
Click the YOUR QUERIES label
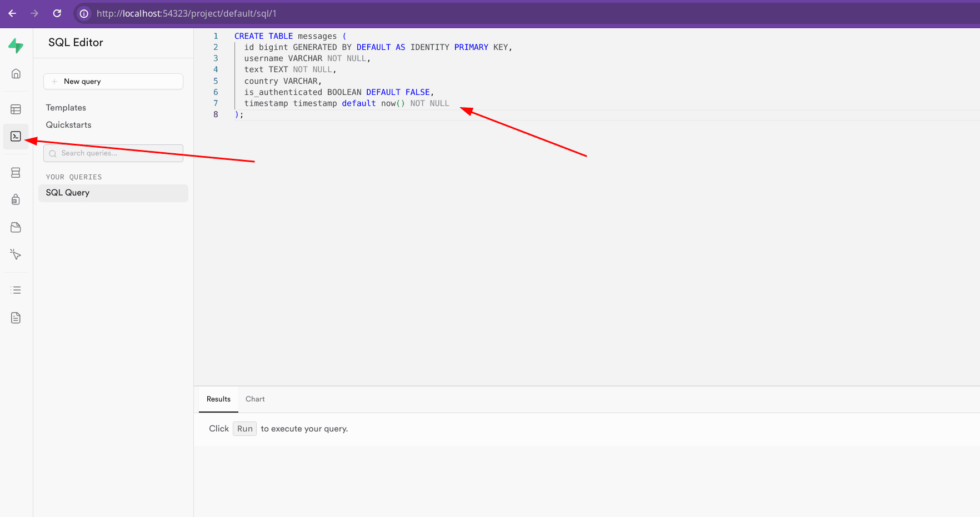74,177
